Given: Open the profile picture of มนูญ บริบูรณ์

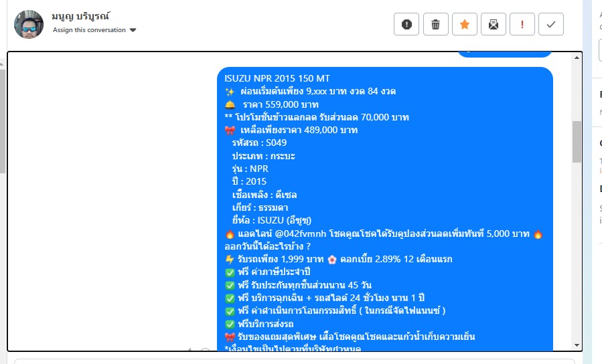Looking at the screenshot, I should (x=29, y=24).
